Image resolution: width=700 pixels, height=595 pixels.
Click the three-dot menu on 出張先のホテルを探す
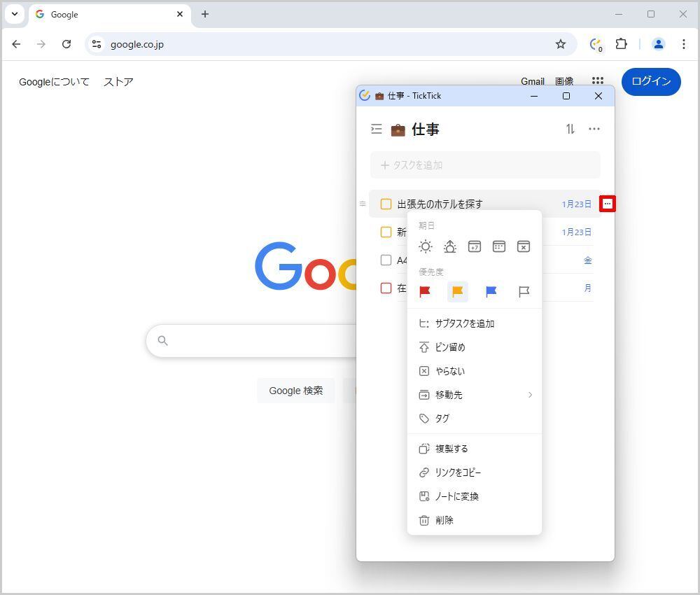click(607, 204)
